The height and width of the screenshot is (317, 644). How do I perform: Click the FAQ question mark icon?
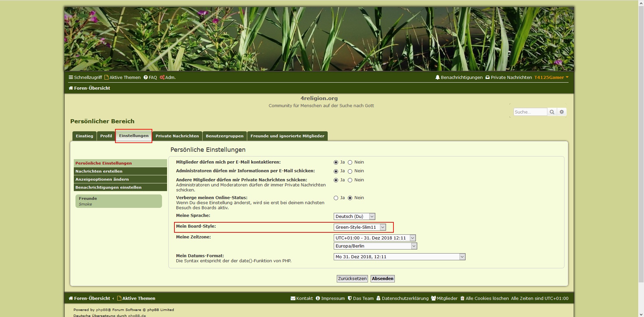click(146, 78)
